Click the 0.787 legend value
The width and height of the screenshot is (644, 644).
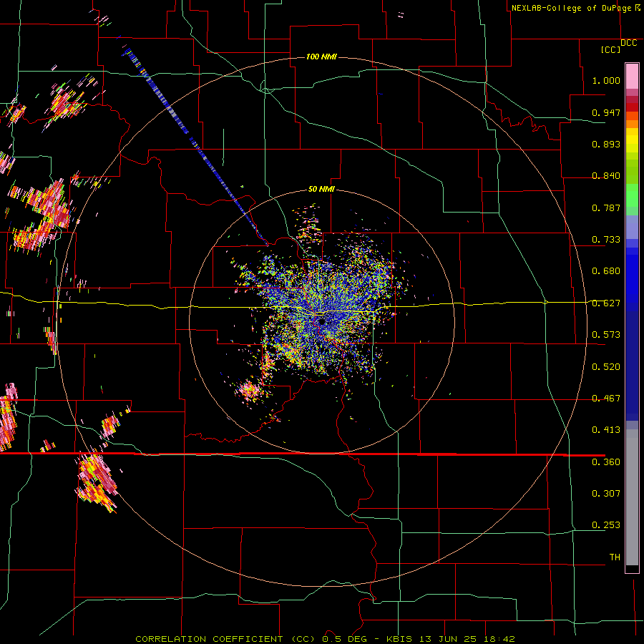[606, 208]
